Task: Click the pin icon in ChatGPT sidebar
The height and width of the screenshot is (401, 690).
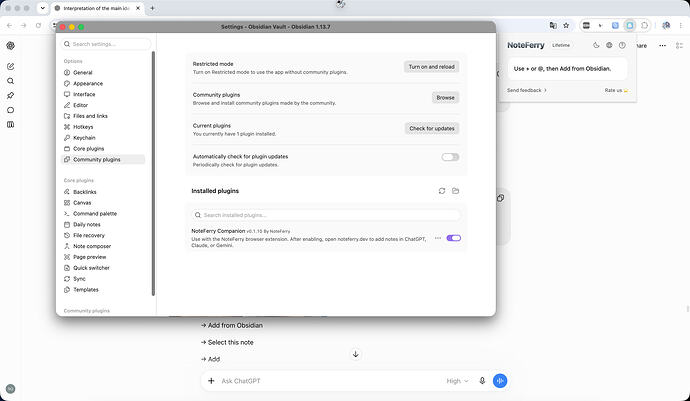Action: 11,96
